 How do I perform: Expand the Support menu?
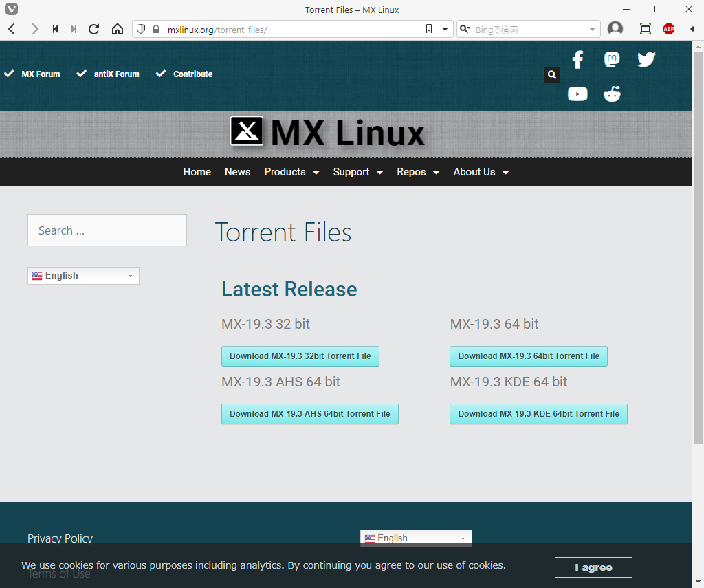358,172
